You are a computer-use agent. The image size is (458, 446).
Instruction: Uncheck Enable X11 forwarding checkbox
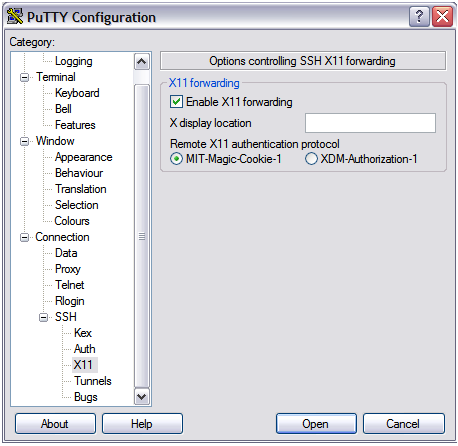coord(176,102)
